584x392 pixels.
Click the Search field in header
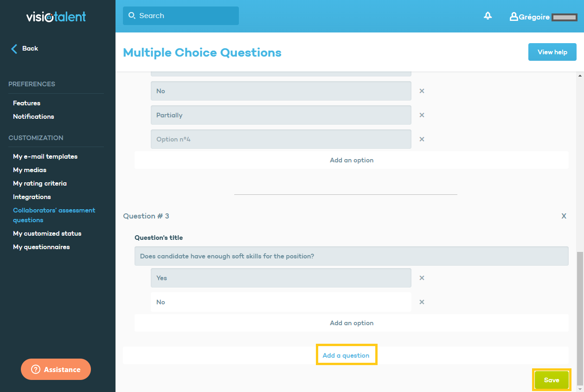tap(181, 16)
